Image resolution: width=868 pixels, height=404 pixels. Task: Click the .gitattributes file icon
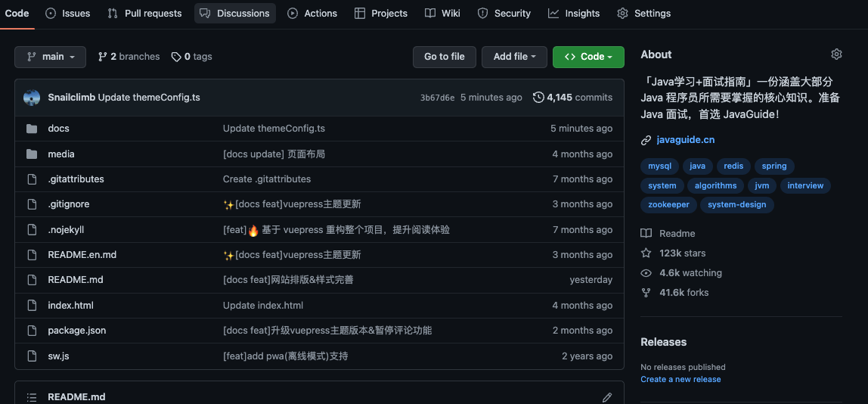[32, 179]
